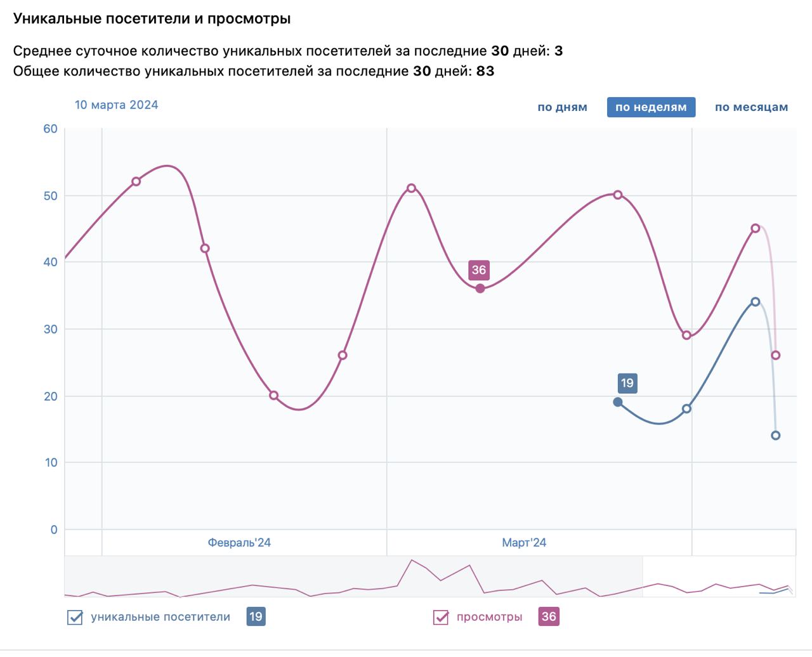
Task: Click the filled blue point labeled 19
Action: (618, 402)
